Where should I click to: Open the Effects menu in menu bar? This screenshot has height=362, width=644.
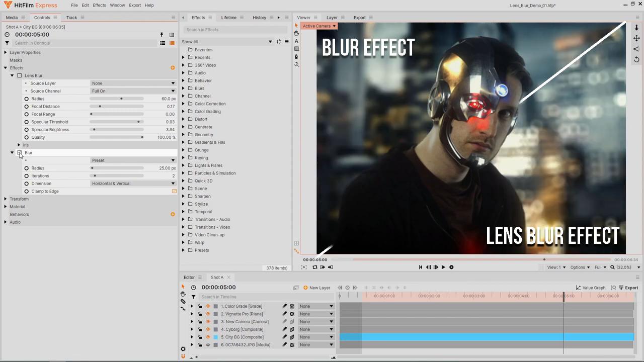[x=99, y=5]
